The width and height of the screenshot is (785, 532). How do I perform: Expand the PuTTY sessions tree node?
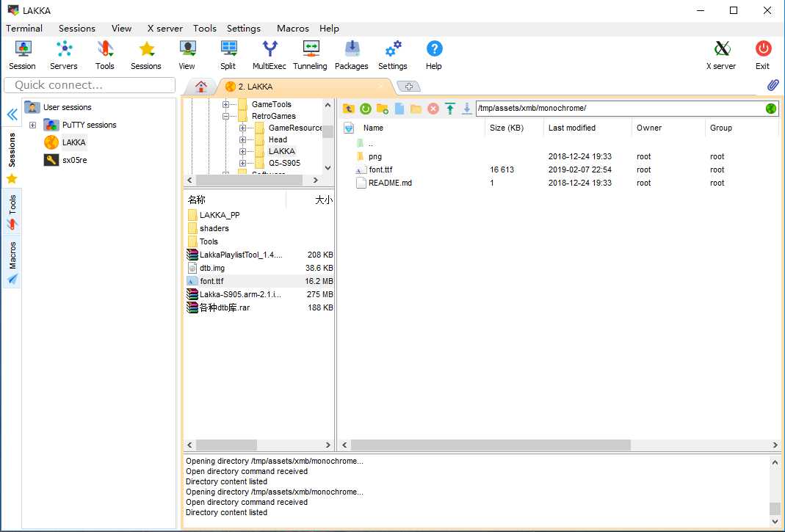32,125
